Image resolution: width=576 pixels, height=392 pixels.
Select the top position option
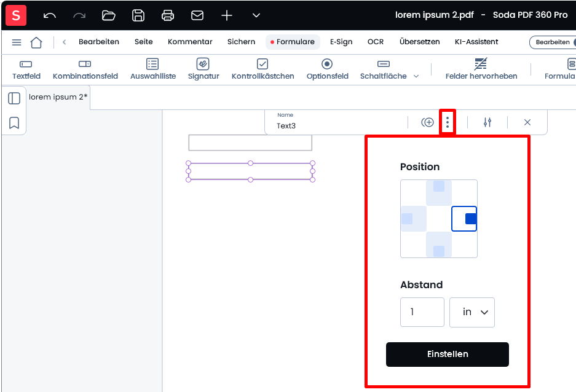pyautogui.click(x=439, y=193)
